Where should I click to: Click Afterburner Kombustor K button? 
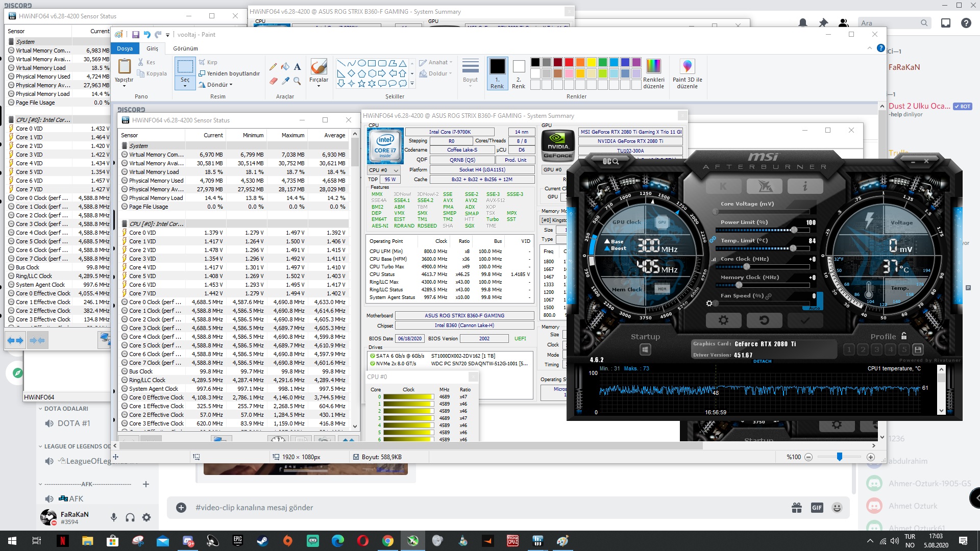[x=723, y=186]
